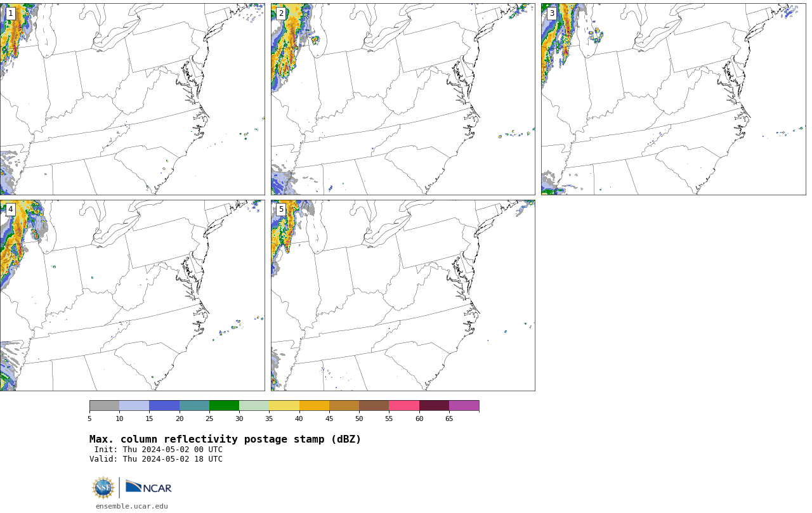Click the Init: Thu 2024-05-02 00 UTC text
The width and height of the screenshot is (812, 513).
[159, 450]
